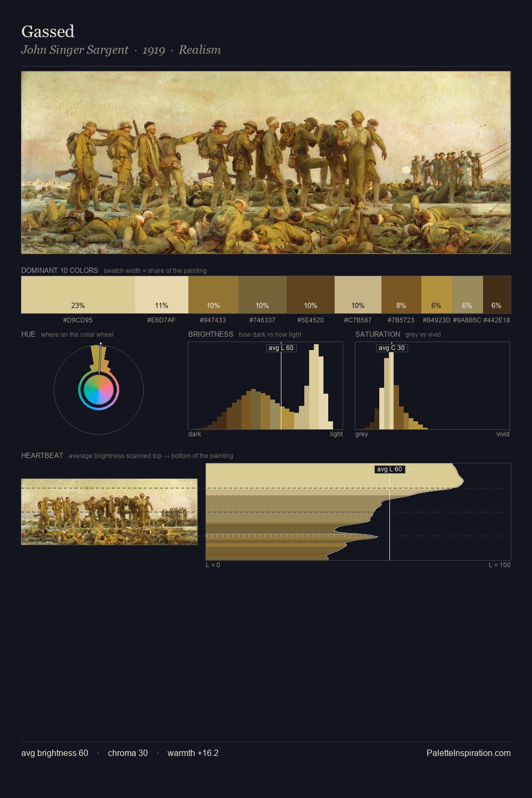Open the PaletteInspiration.com link

(469, 753)
